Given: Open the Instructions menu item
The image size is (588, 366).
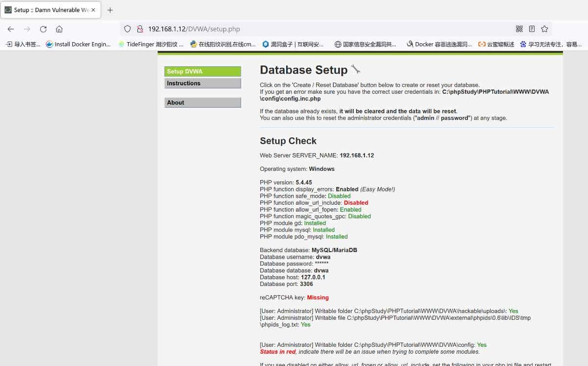Looking at the screenshot, I should pos(202,83).
